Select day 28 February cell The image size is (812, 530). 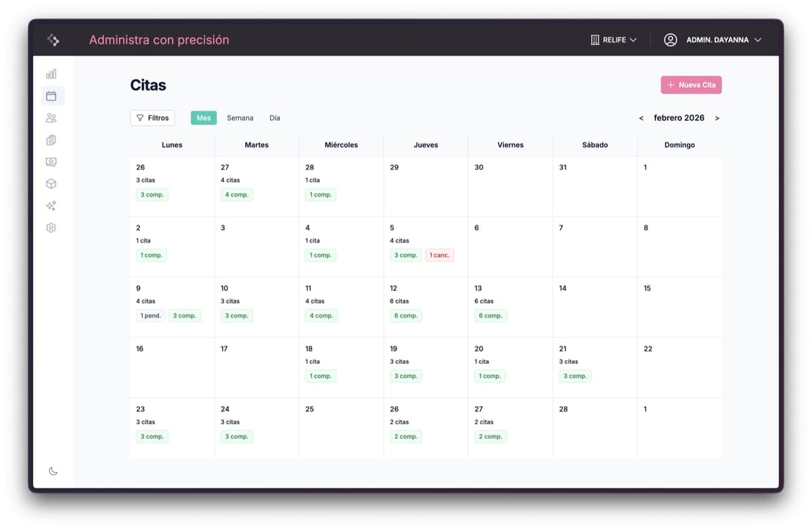click(595, 428)
